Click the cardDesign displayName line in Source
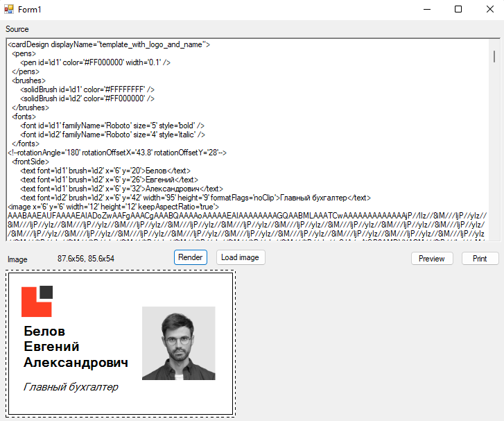Image resolution: width=504 pixels, height=421 pixels. (x=108, y=44)
